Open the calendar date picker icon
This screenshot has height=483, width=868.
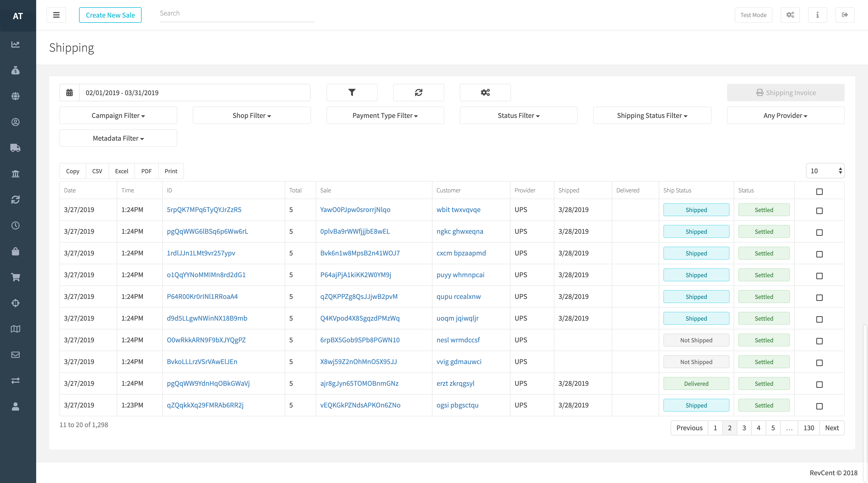pyautogui.click(x=69, y=92)
